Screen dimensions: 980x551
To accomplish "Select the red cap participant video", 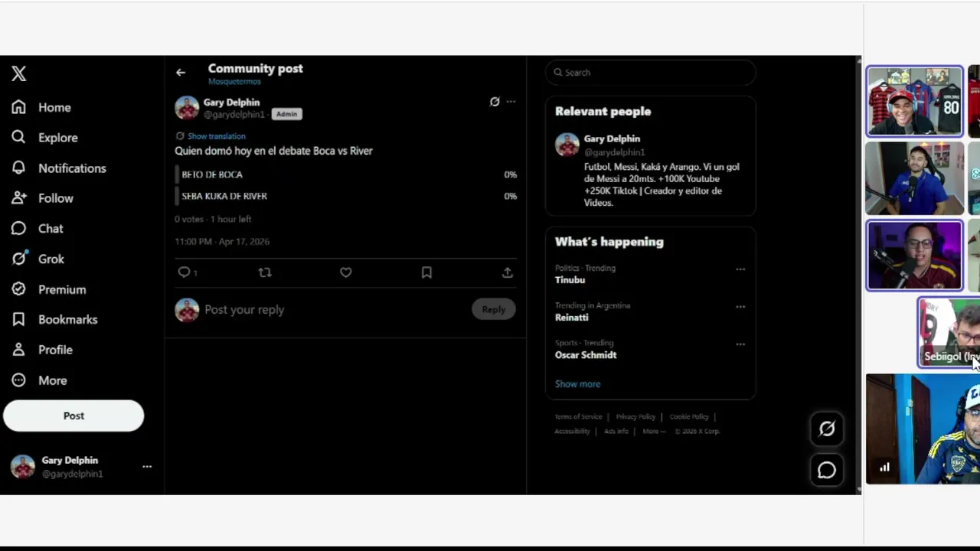I will (x=914, y=101).
